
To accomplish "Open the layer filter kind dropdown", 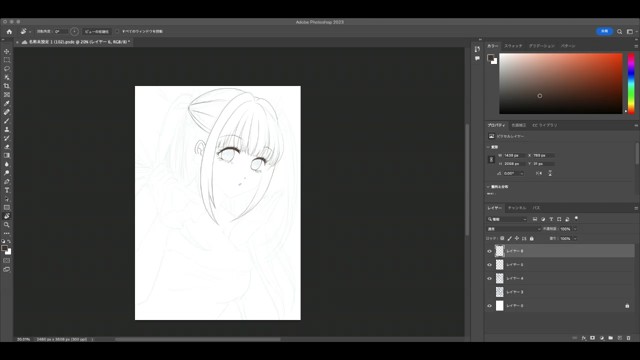I will 507,219.
